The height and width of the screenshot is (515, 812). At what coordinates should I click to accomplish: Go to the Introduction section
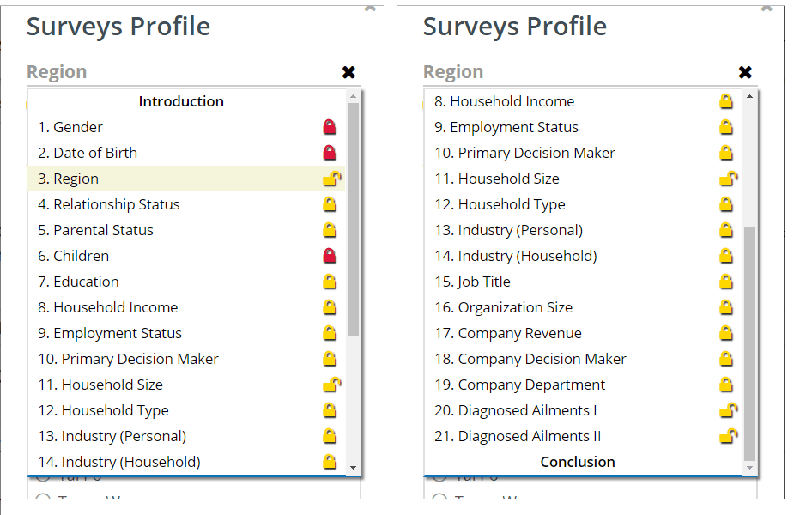coord(181,101)
